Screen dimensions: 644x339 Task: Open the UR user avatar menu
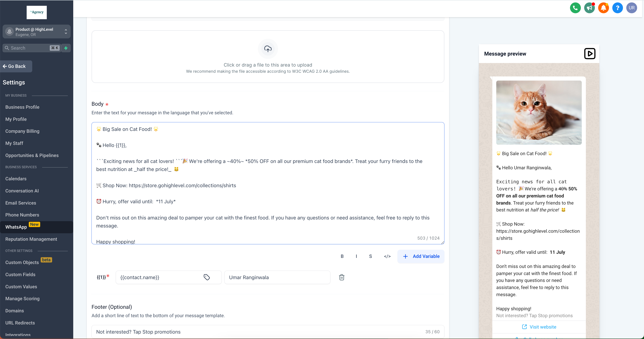[632, 8]
